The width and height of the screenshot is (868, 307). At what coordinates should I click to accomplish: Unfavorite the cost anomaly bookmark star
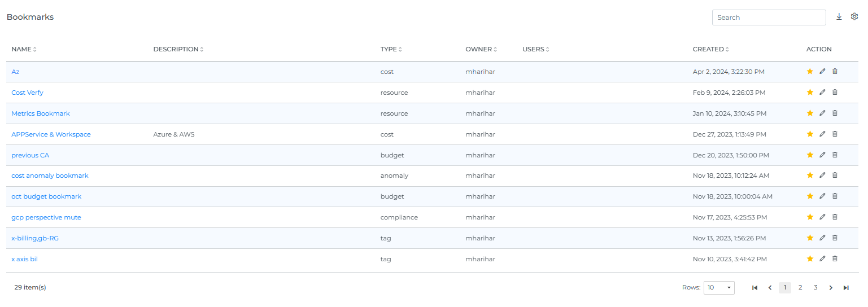pyautogui.click(x=810, y=176)
